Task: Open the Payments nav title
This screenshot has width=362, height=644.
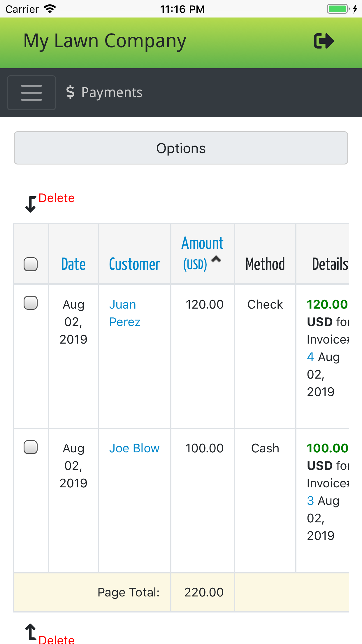Action: [x=112, y=92]
